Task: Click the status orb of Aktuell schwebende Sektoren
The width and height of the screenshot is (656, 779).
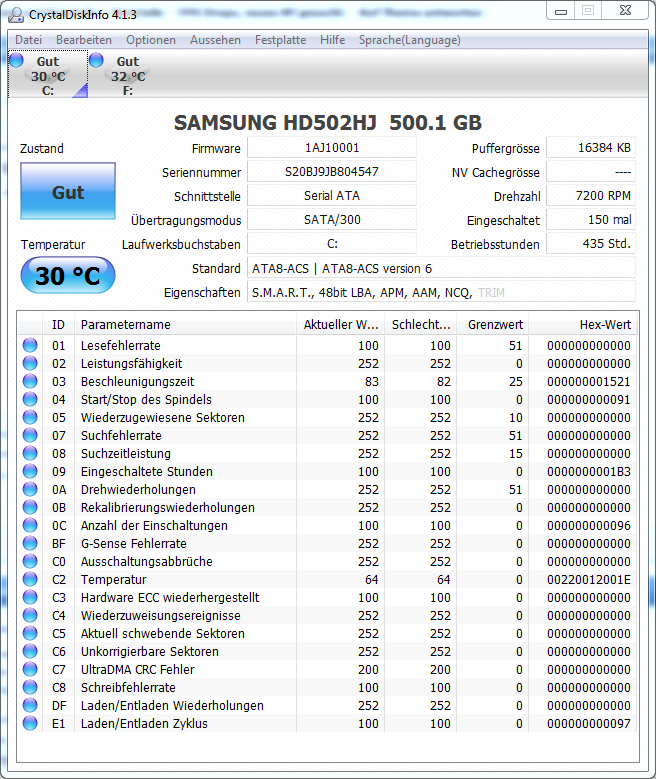Action: point(30,633)
